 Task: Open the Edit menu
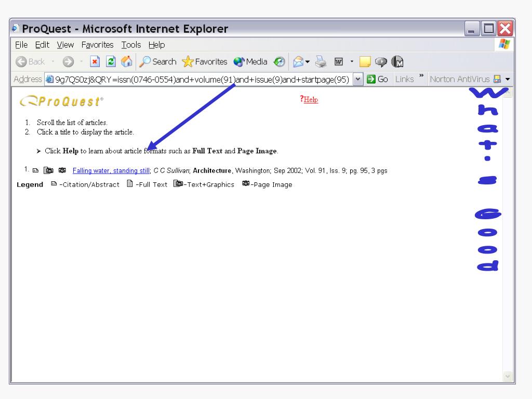click(x=42, y=45)
